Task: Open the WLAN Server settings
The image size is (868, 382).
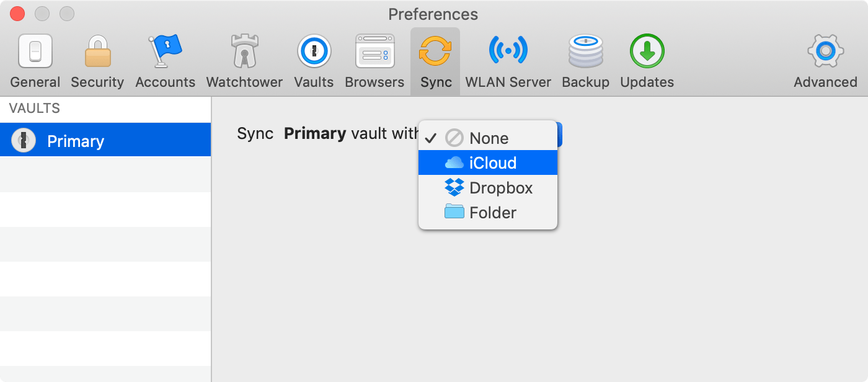Action: click(x=508, y=59)
